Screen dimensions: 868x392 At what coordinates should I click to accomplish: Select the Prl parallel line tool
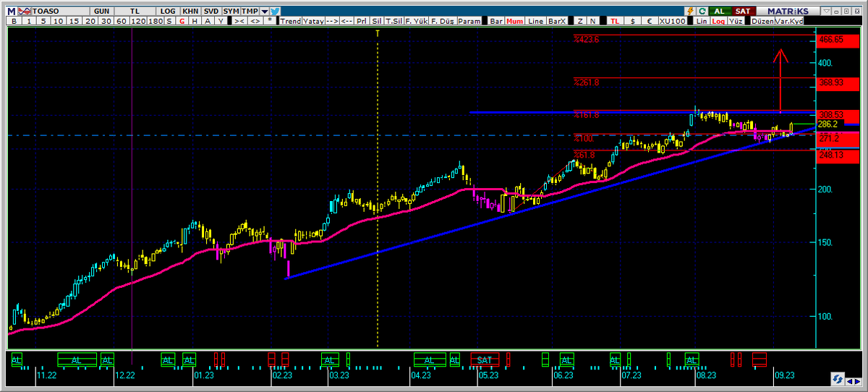coord(361,21)
